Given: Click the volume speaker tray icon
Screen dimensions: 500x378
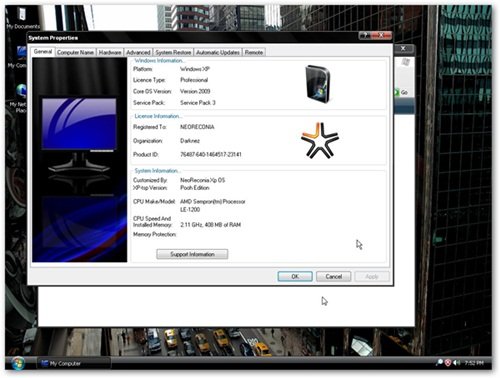Looking at the screenshot, I should coord(456,363).
